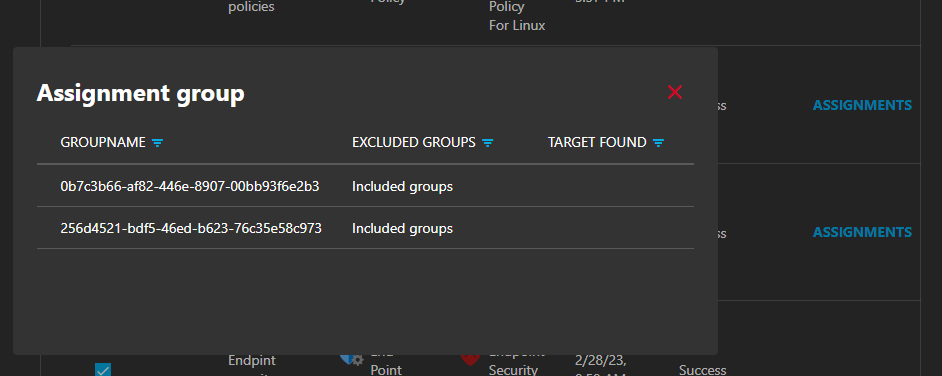Viewport: 942px width, 376px height.
Task: Click Included groups in the 256d4521 row
Action: (403, 229)
